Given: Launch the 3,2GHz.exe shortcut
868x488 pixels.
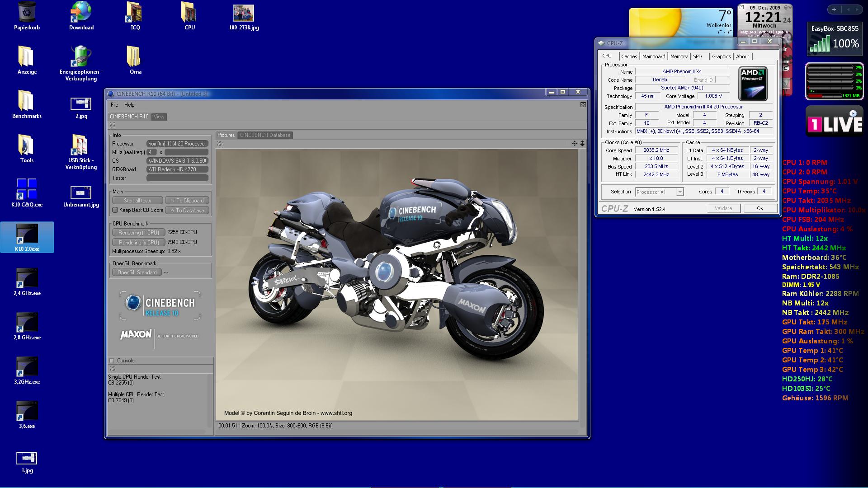Looking at the screenshot, I should 27,370.
